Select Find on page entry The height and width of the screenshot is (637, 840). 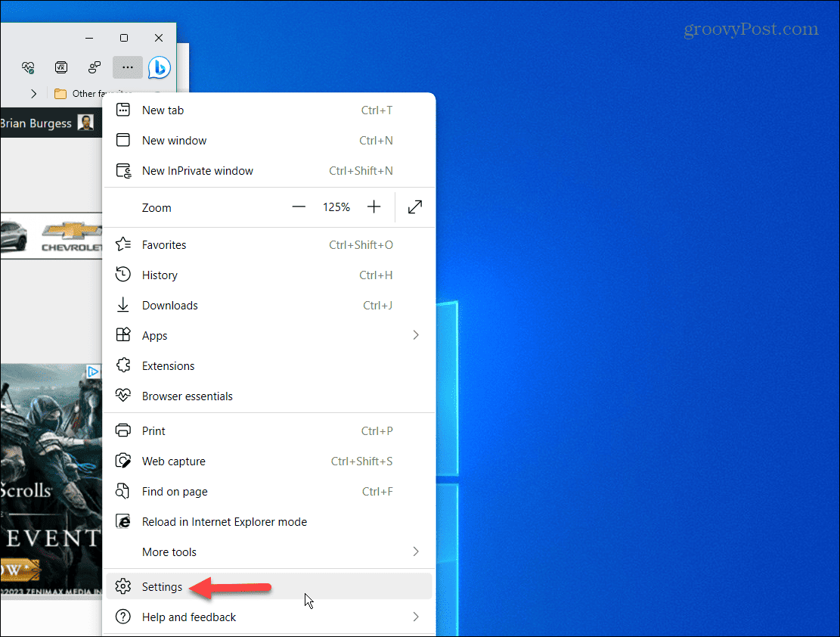[x=269, y=491]
